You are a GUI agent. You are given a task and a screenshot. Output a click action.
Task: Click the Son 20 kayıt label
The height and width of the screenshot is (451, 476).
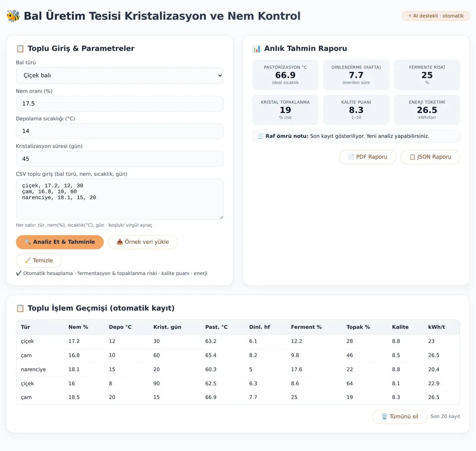[445, 417]
